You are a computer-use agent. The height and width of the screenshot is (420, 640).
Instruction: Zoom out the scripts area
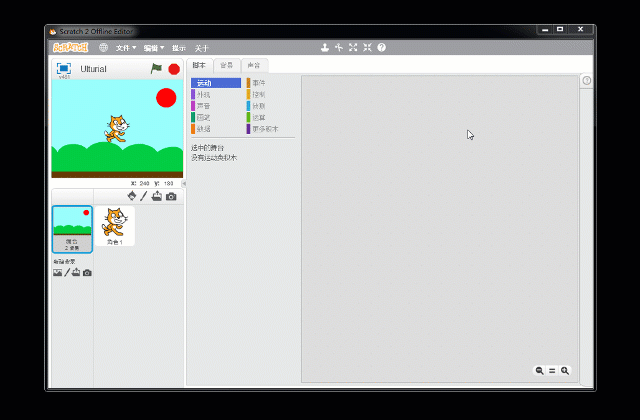(540, 371)
